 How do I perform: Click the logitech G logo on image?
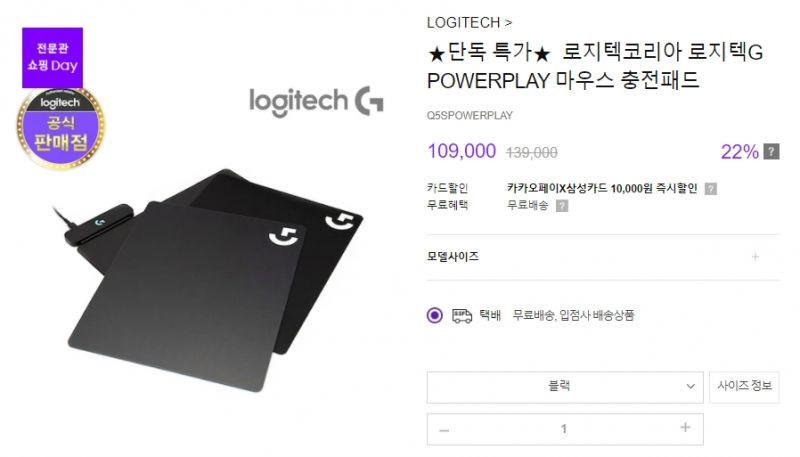coord(316,101)
